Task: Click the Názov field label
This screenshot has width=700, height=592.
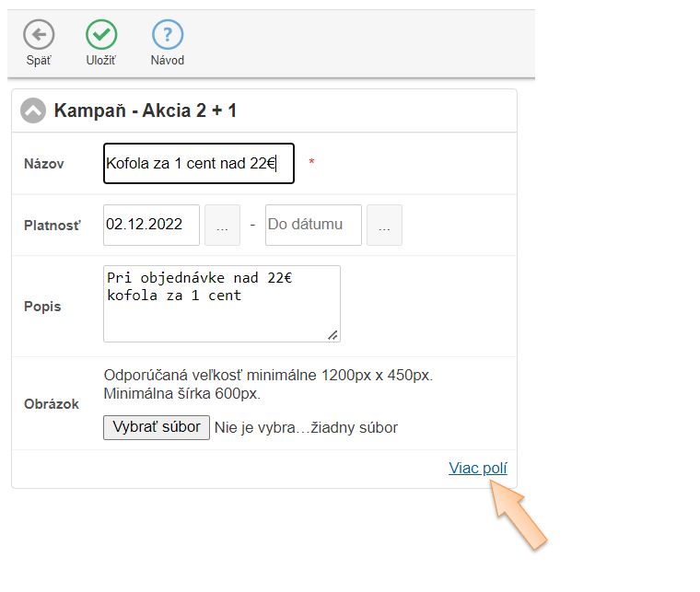Action: 44,164
